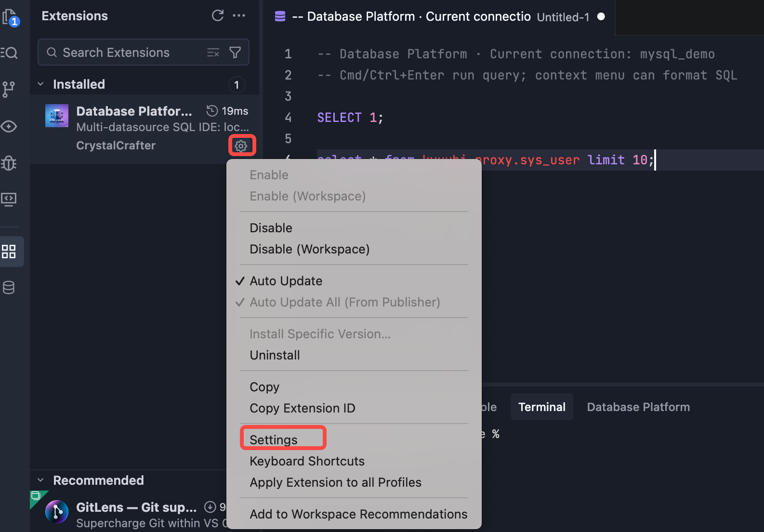Viewport: 764px width, 532px height.
Task: Select Uninstall in the context menu
Action: pyautogui.click(x=275, y=355)
